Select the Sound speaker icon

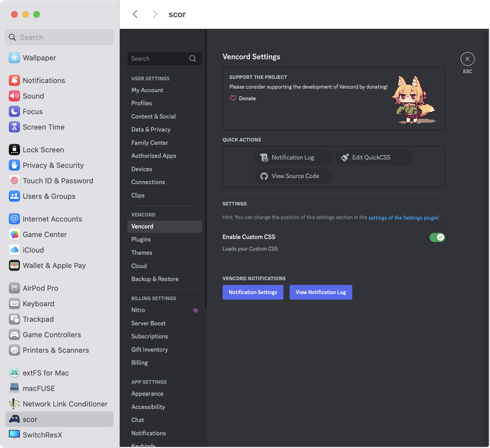click(x=14, y=96)
